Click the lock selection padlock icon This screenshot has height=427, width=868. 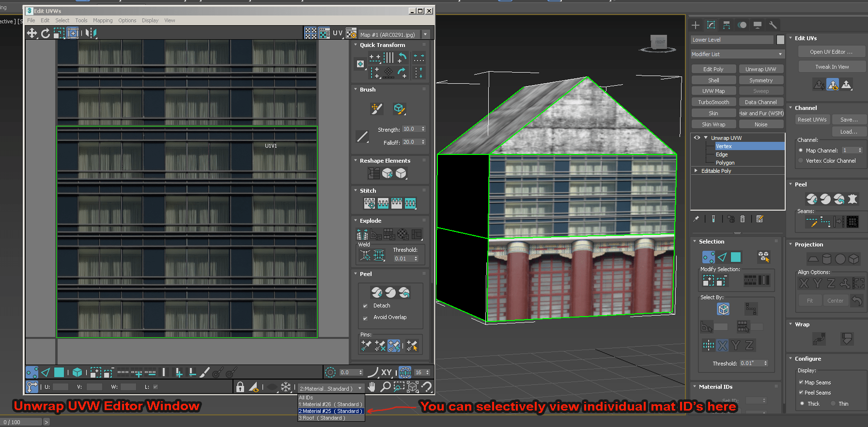point(240,387)
